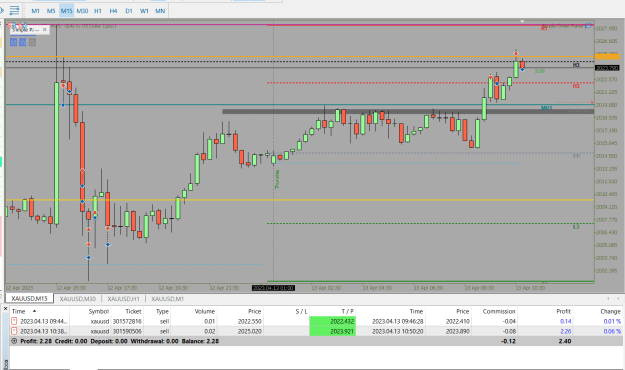
Task: Sort history by Type column
Action: coord(162,311)
